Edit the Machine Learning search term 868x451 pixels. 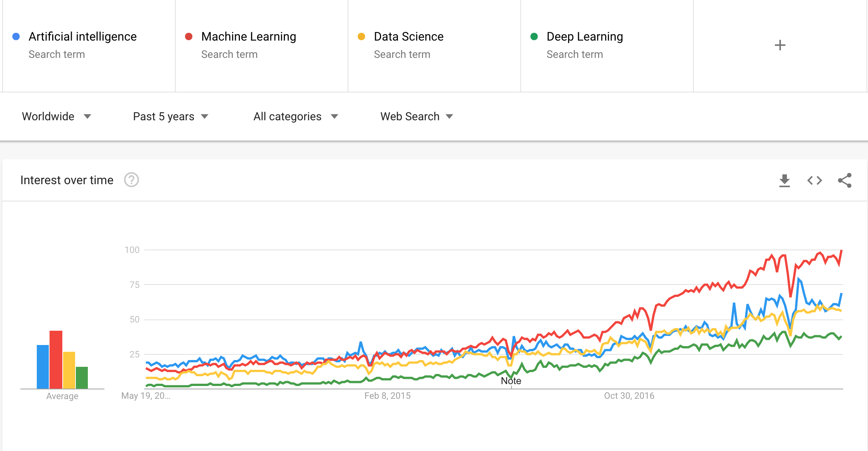(x=249, y=37)
